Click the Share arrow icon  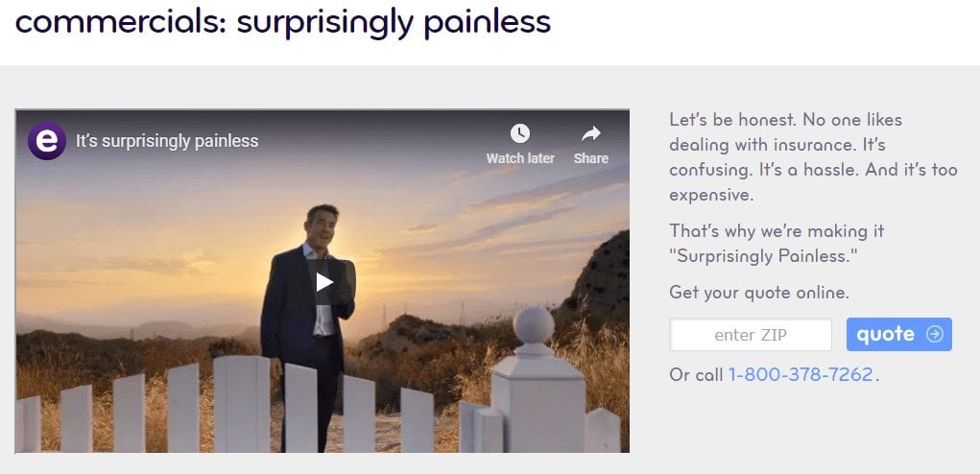590,133
